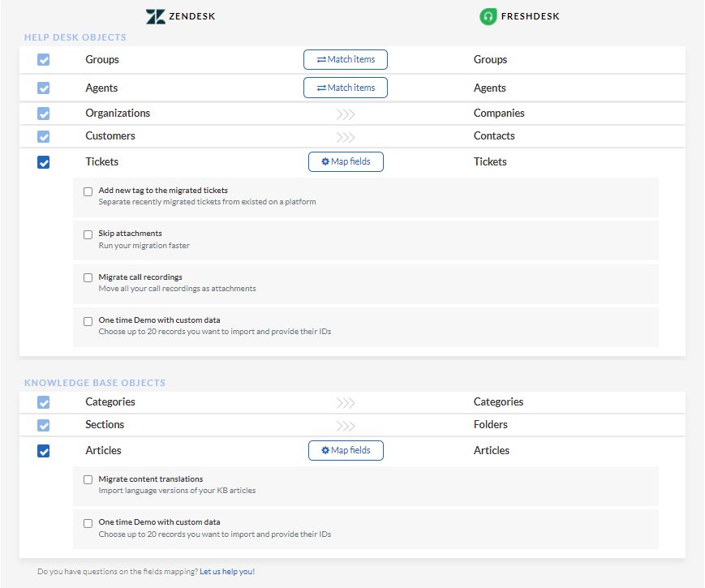Open Match items for Agents
The height and width of the screenshot is (588, 705).
pyautogui.click(x=346, y=88)
